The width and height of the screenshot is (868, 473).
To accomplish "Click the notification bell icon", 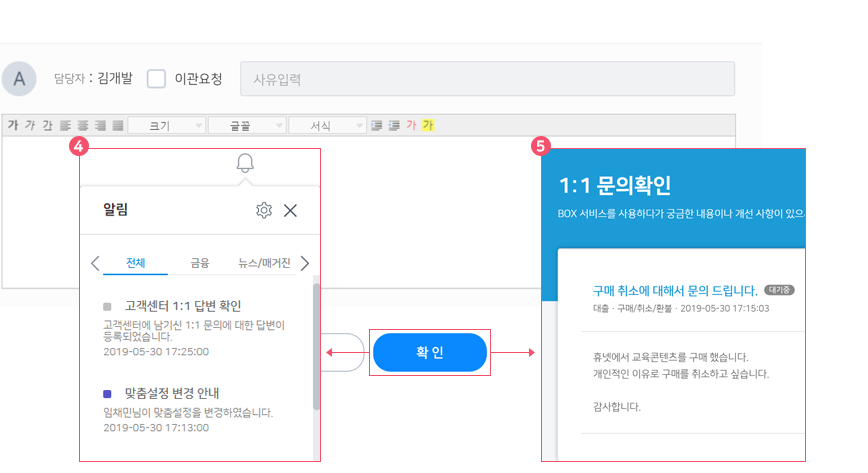I will 245,163.
